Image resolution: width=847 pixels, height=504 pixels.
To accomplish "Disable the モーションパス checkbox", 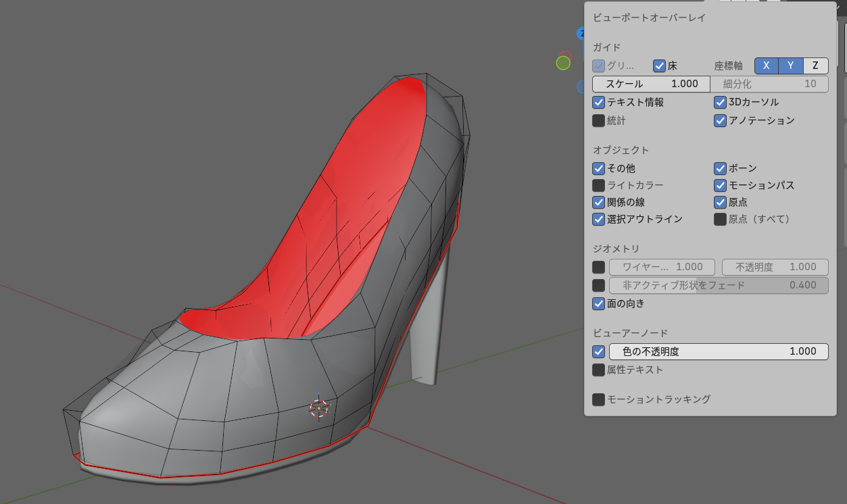I will click(720, 185).
